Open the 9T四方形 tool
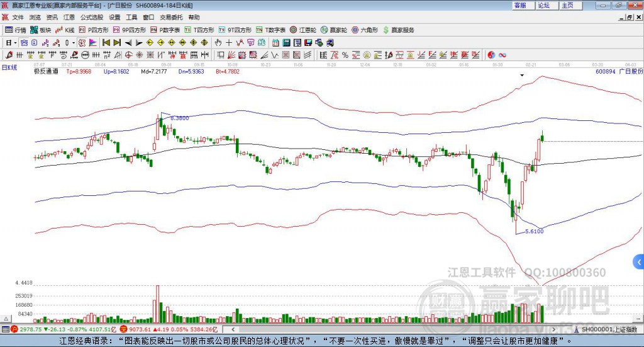The width and height of the screenshot is (644, 347). (235, 30)
